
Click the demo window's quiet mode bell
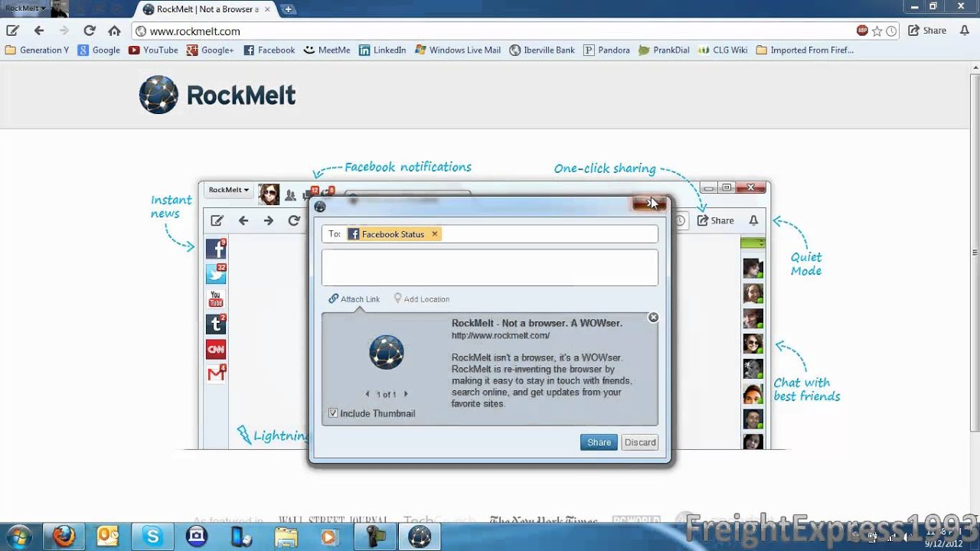[753, 220]
